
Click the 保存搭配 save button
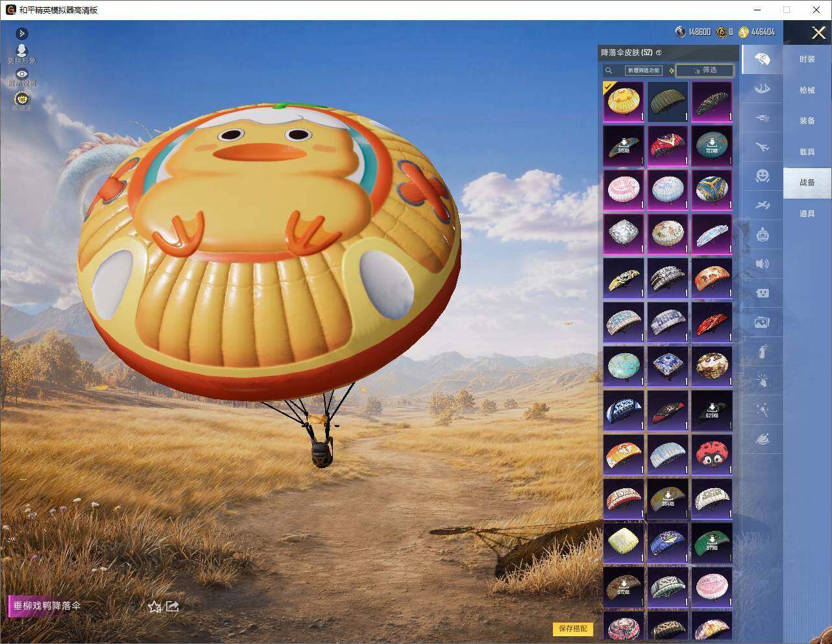pos(573,628)
